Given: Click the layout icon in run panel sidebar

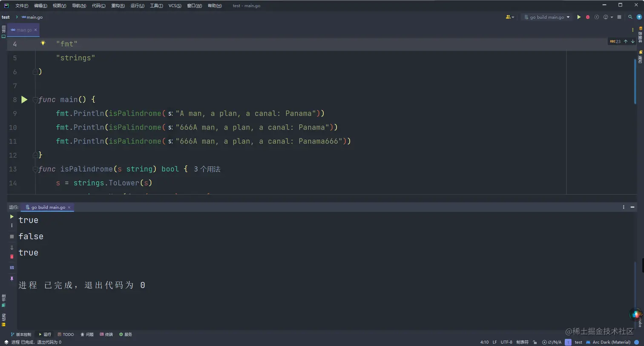Looking at the screenshot, I should pyautogui.click(x=12, y=267).
